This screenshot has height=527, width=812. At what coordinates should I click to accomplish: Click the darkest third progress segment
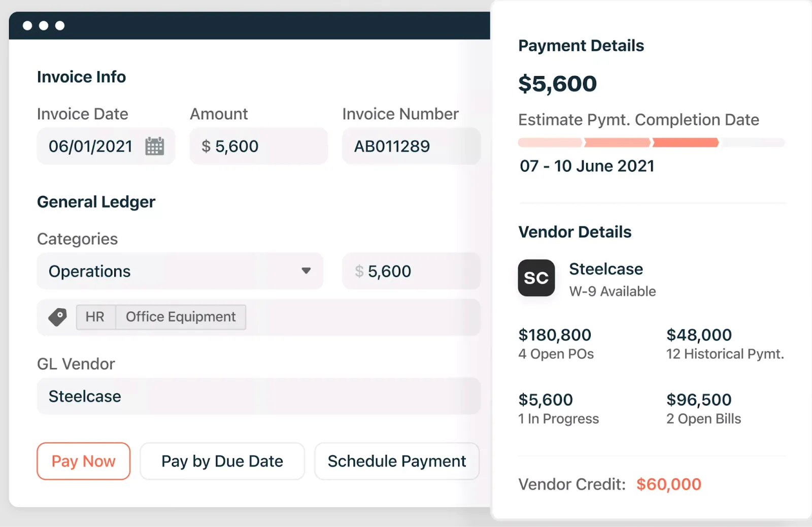(x=686, y=143)
